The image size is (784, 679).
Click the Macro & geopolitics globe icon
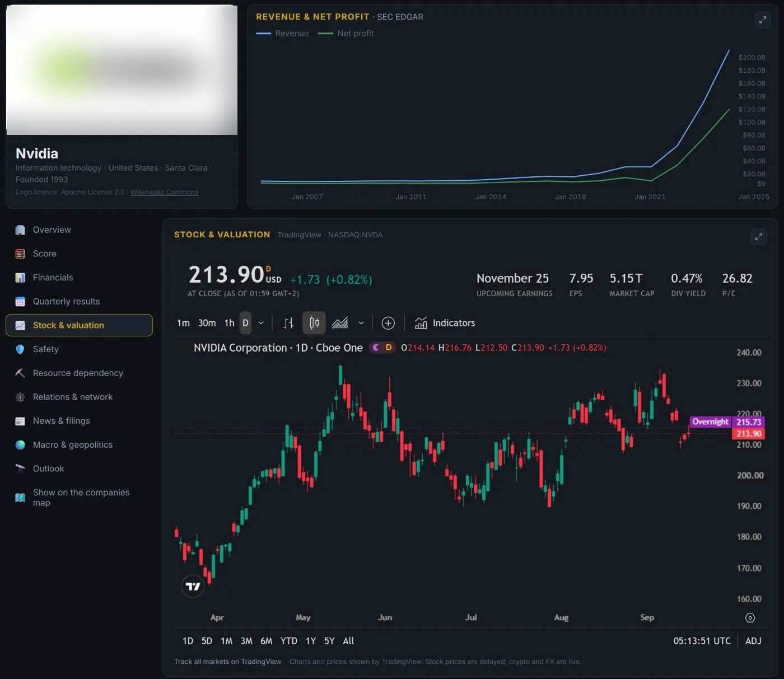coord(20,445)
